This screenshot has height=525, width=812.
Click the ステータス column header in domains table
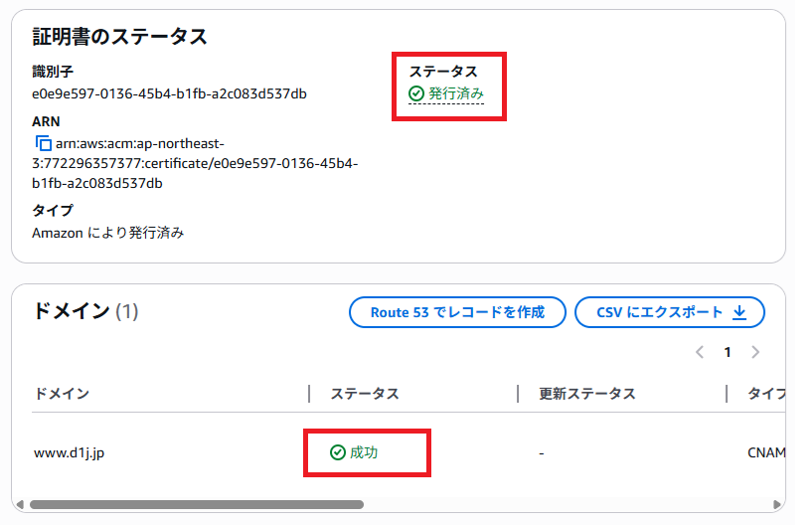[x=365, y=394]
